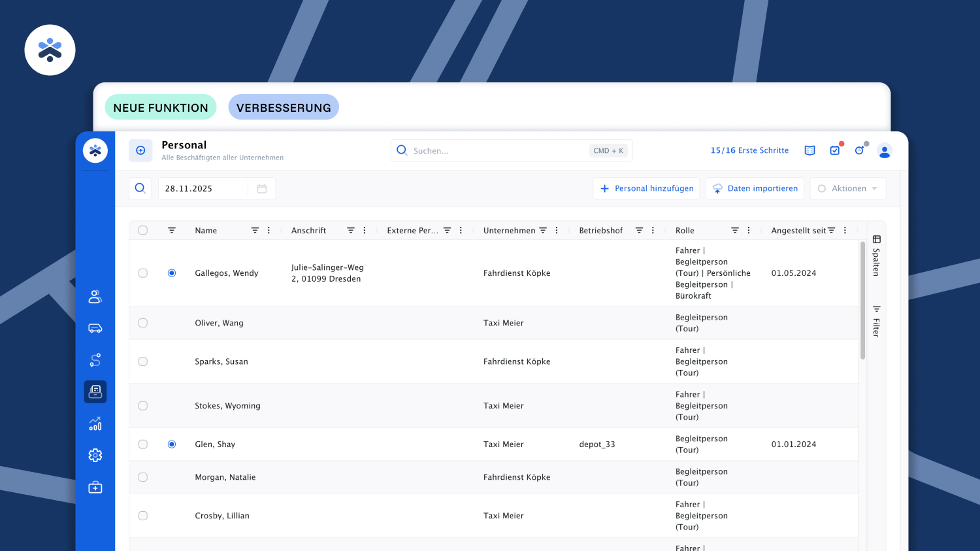Open the analytics chart icon in the sidebar
The image size is (980, 551).
(x=95, y=424)
